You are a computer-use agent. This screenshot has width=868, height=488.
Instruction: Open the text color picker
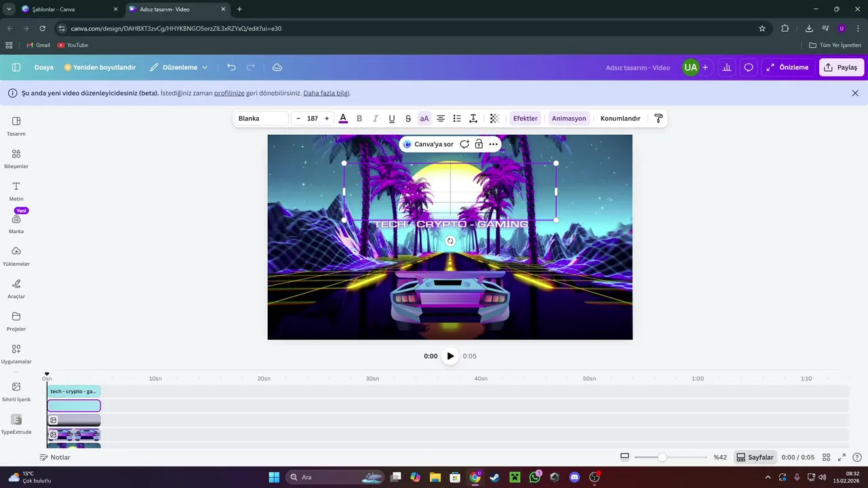click(343, 119)
